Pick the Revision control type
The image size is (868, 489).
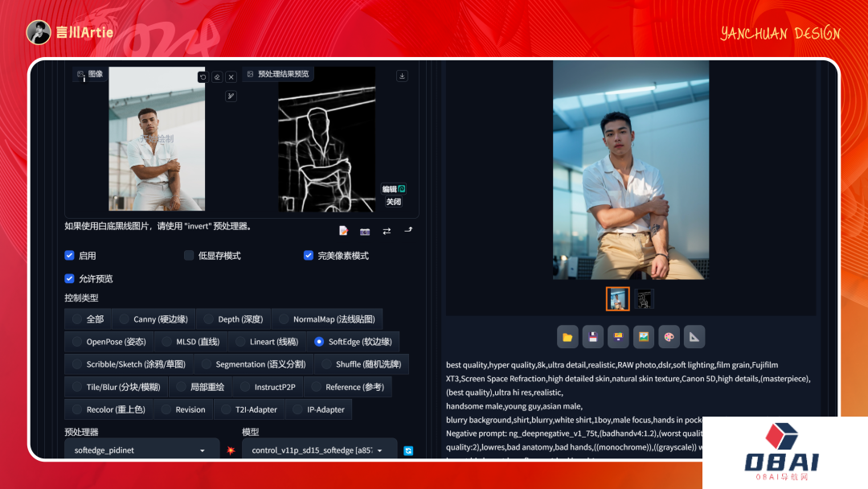click(183, 410)
